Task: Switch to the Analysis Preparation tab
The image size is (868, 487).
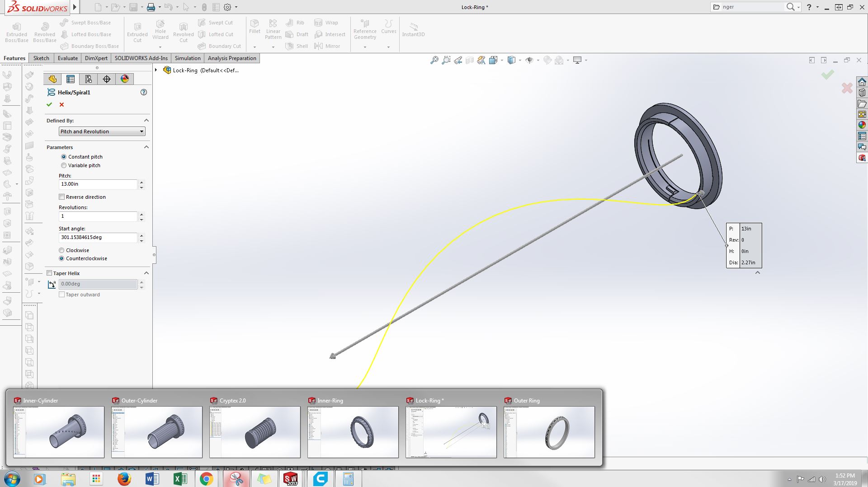Action: tap(232, 58)
